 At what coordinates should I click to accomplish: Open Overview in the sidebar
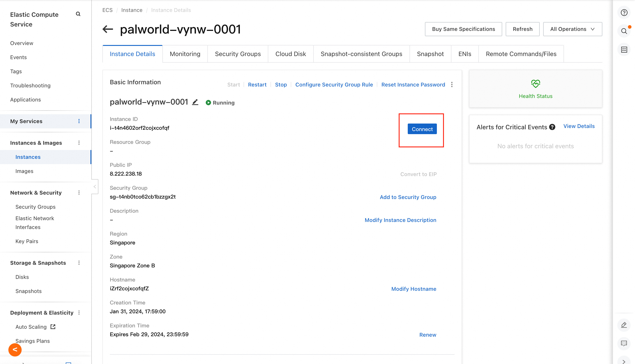point(22,43)
